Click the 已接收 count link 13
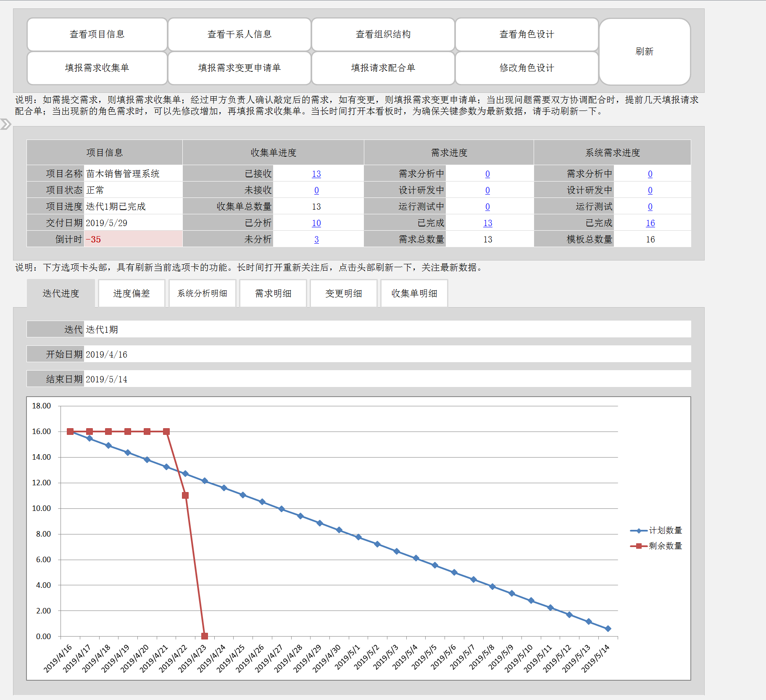 coord(316,174)
